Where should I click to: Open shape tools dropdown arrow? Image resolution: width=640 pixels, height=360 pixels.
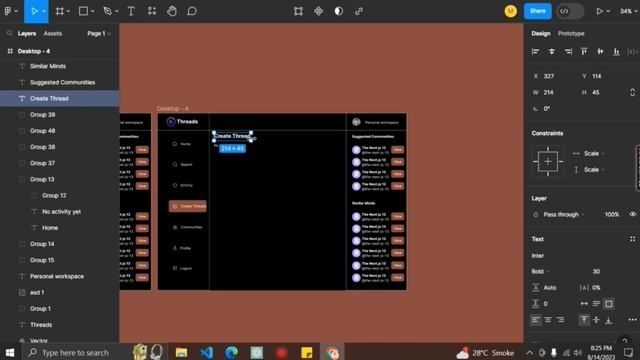click(93, 11)
